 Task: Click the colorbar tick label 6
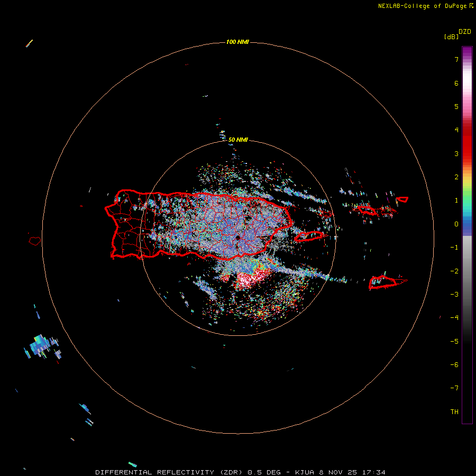[x=456, y=83]
